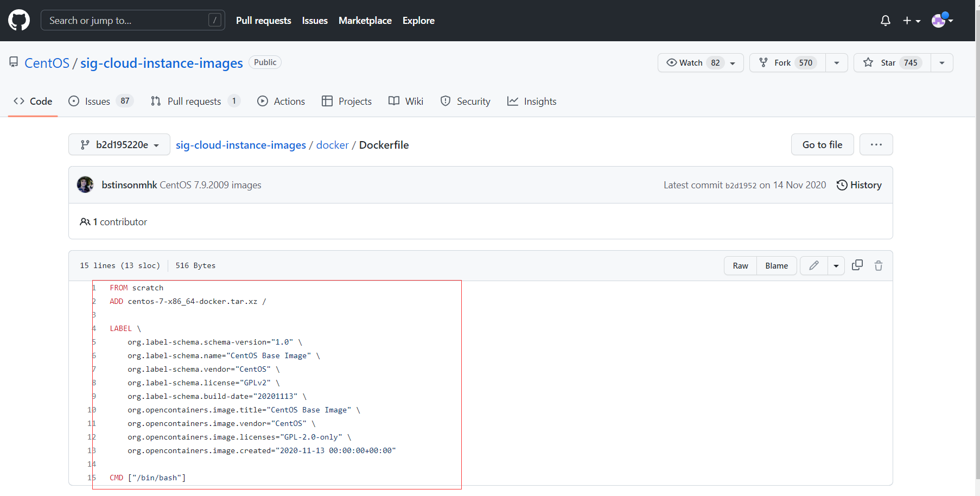980x496 pixels.
Task: Navigate to sig-cloud-instance-images breadcrumb
Action: pos(241,145)
